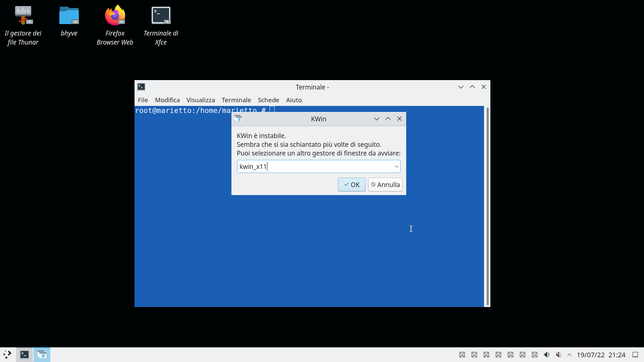This screenshot has width=644, height=362.
Task: Click the muted audio tray icon
Action: [558, 355]
